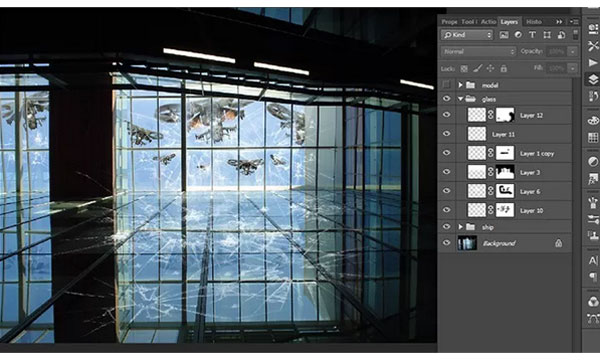Image resolution: width=600 pixels, height=362 pixels.
Task: Expand the ship group
Action: coord(460,227)
